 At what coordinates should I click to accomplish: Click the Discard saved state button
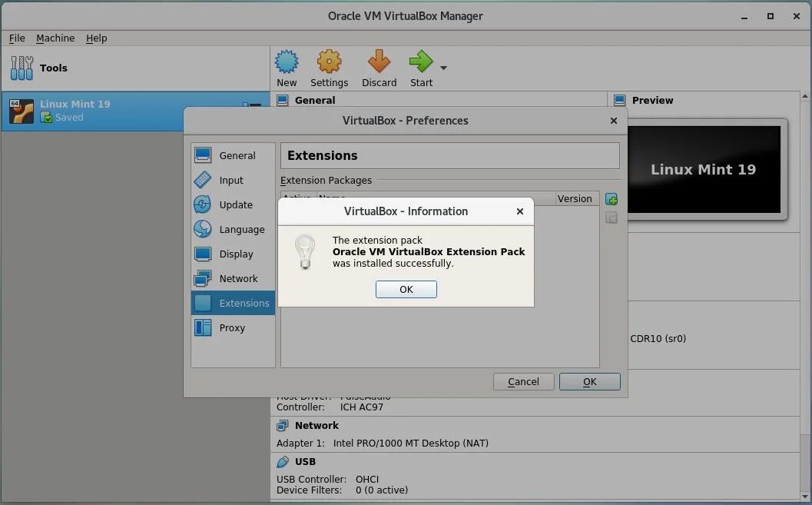(x=379, y=68)
